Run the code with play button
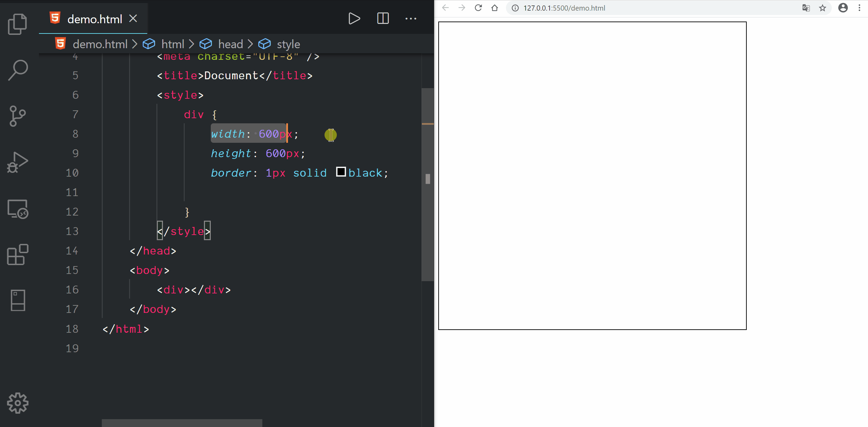The image size is (868, 427). pyautogui.click(x=354, y=18)
